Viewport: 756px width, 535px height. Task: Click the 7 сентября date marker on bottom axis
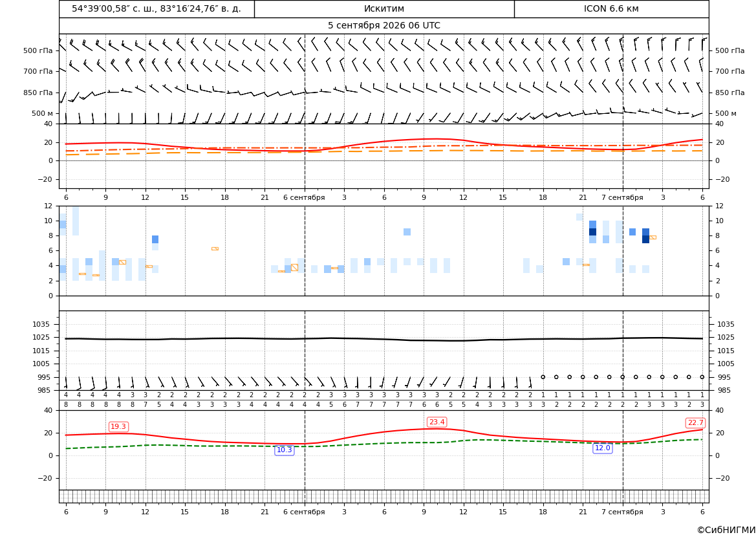point(622,512)
